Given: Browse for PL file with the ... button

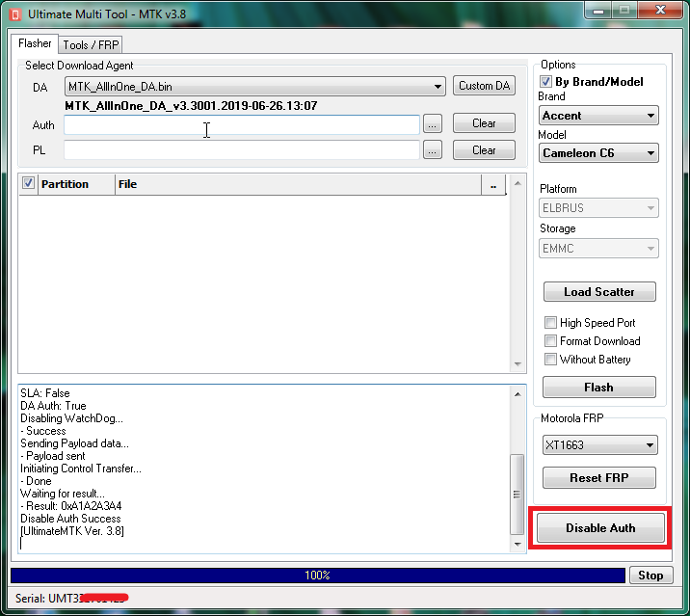Looking at the screenshot, I should [x=432, y=150].
